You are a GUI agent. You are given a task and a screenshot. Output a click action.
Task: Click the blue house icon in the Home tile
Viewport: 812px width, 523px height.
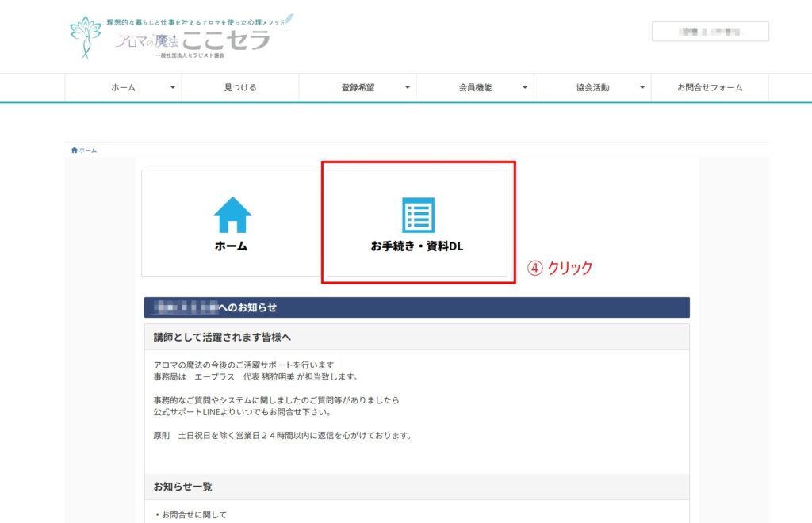pyautogui.click(x=232, y=215)
